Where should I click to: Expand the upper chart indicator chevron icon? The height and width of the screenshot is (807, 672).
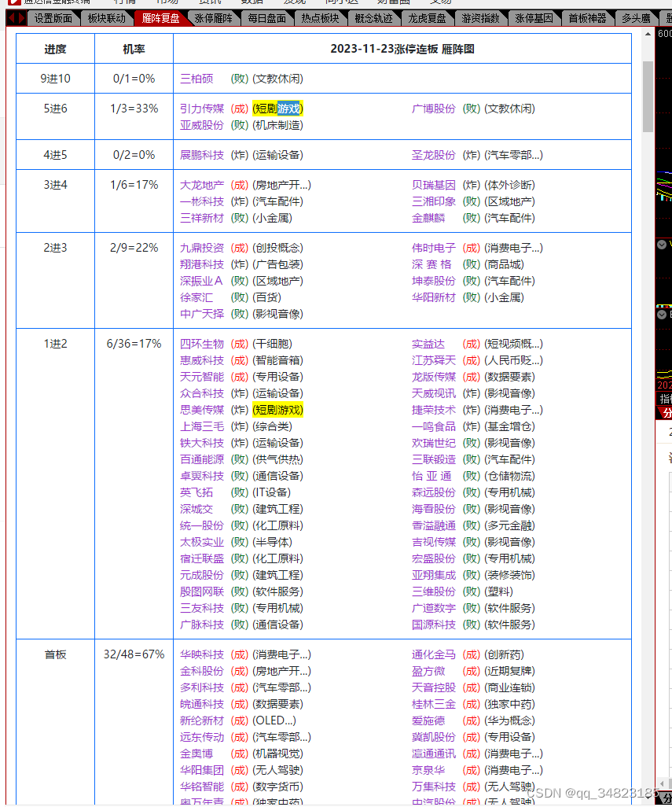[x=663, y=245]
